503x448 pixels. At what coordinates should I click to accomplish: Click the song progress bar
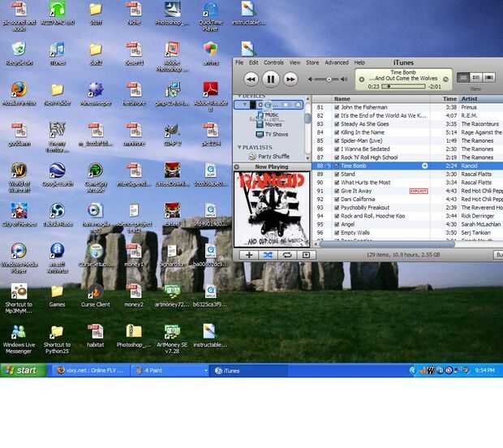[x=403, y=86]
